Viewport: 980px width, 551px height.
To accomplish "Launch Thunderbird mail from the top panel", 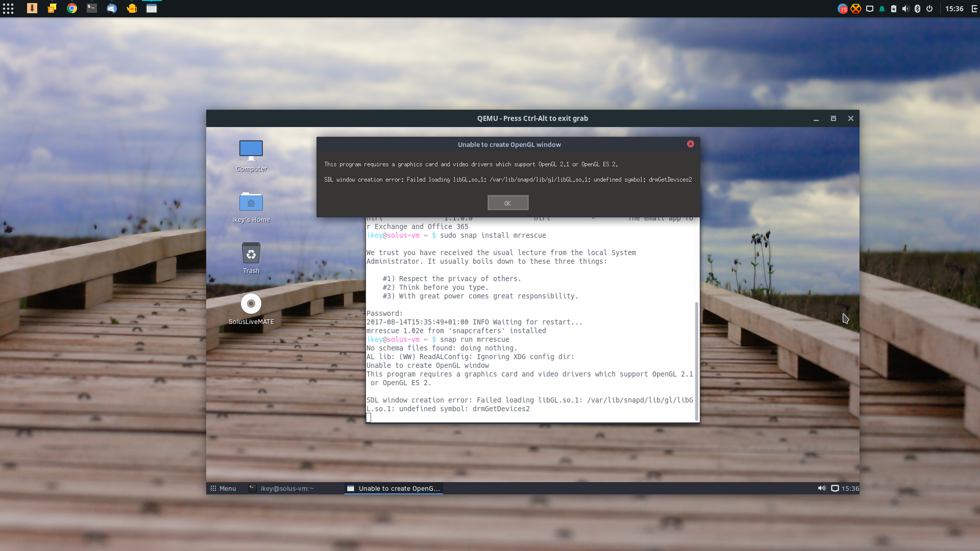I will pyautogui.click(x=112, y=8).
